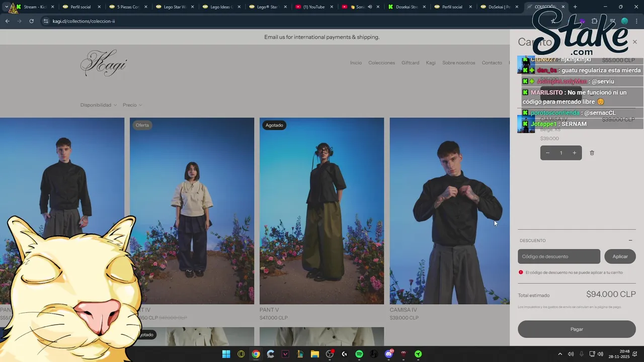This screenshot has height=362, width=644.
Task: Reload the kagi.cl page
Action: [x=31, y=21]
